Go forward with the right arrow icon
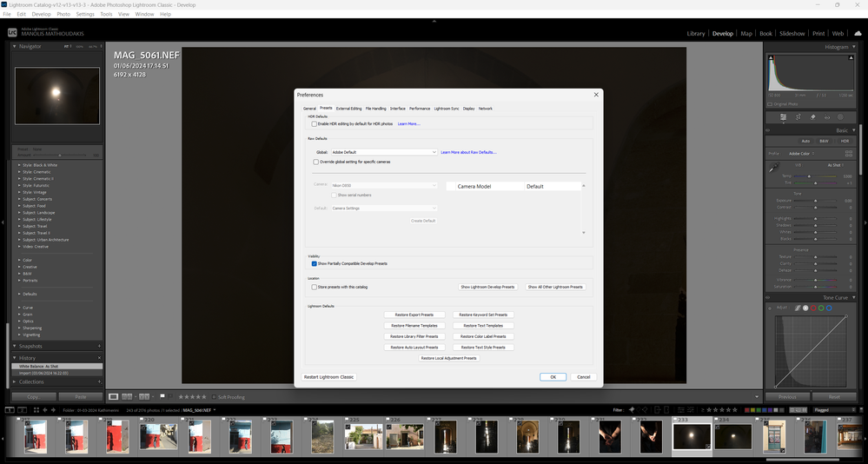 pos(53,410)
